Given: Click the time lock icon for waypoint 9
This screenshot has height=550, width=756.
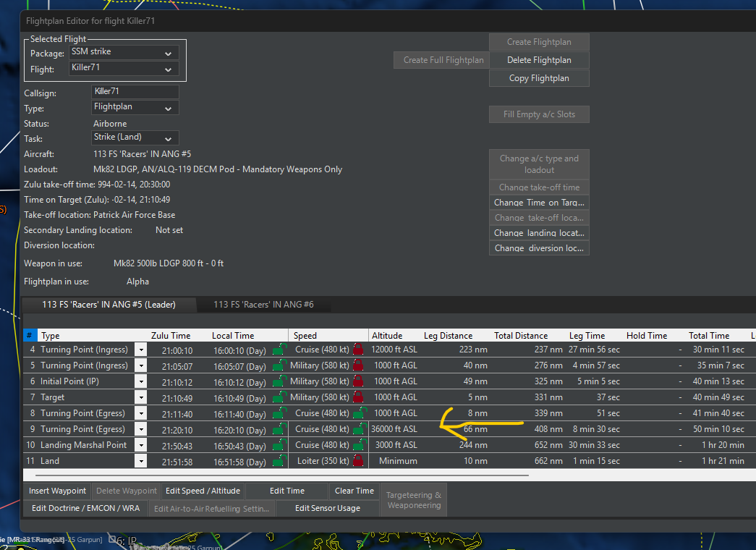Looking at the screenshot, I should [x=279, y=429].
